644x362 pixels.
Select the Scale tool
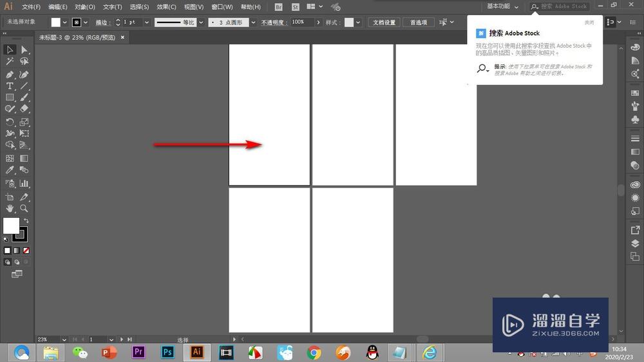(x=24, y=122)
